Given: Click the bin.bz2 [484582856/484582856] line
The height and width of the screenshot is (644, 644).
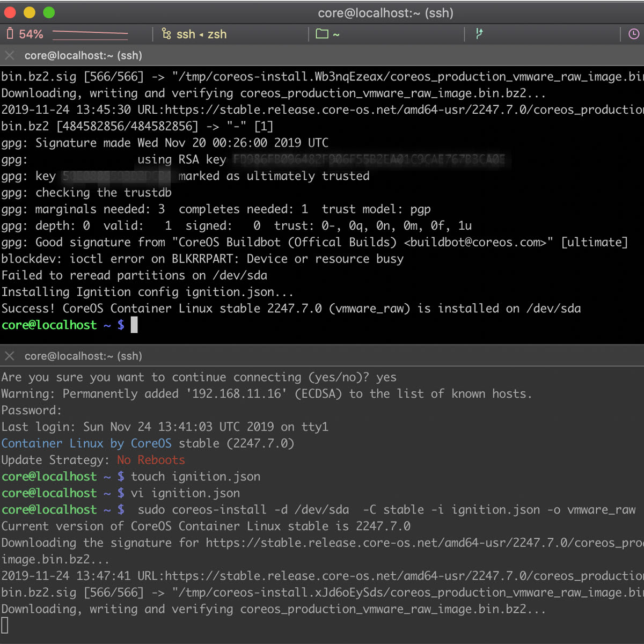Looking at the screenshot, I should point(137,126).
